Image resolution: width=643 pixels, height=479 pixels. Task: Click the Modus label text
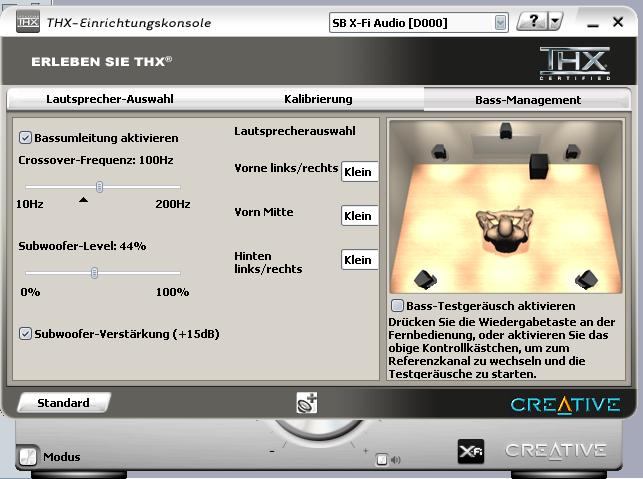point(62,456)
